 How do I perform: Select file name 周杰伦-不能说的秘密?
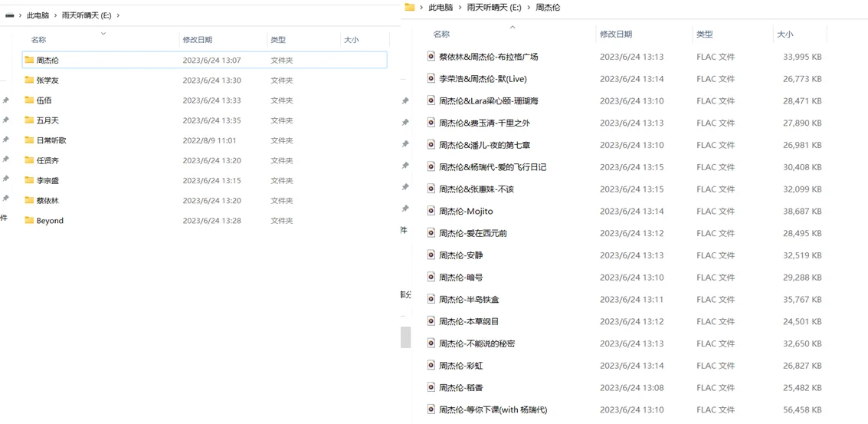477,343
